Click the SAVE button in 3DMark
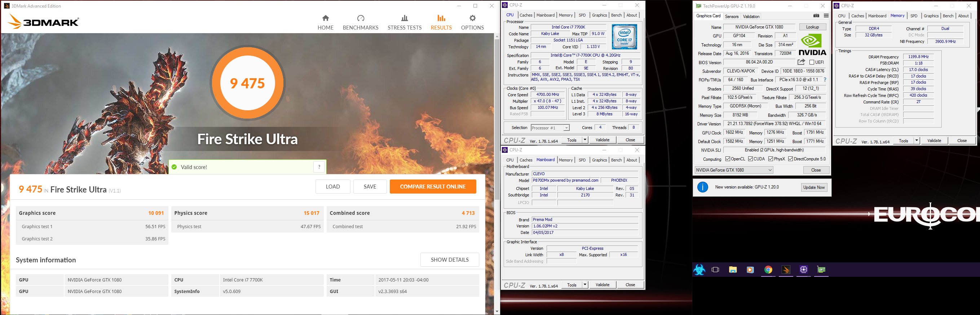Screen dimensions: 980x315 (370, 186)
